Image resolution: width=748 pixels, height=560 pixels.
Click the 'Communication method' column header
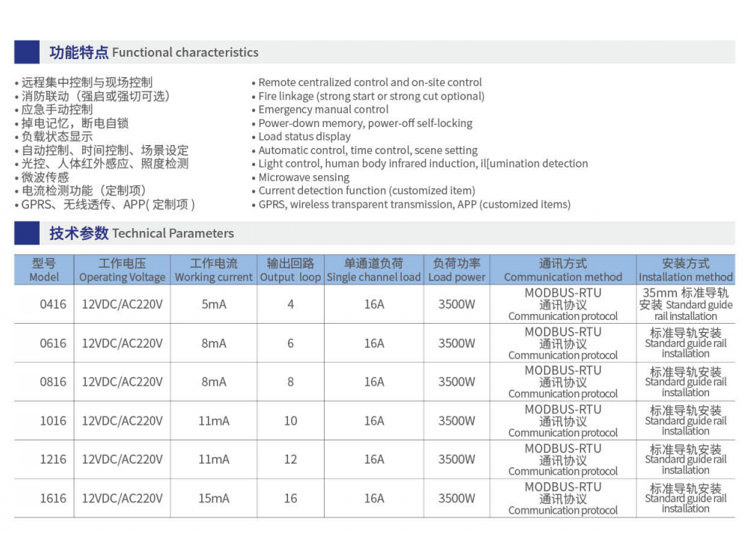[563, 270]
